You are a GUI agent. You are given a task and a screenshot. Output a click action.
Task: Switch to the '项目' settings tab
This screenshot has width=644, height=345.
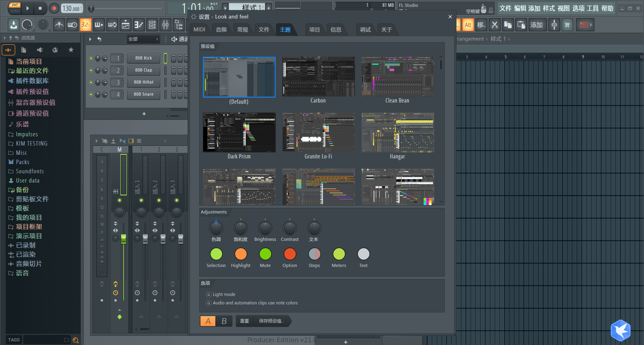coord(314,29)
